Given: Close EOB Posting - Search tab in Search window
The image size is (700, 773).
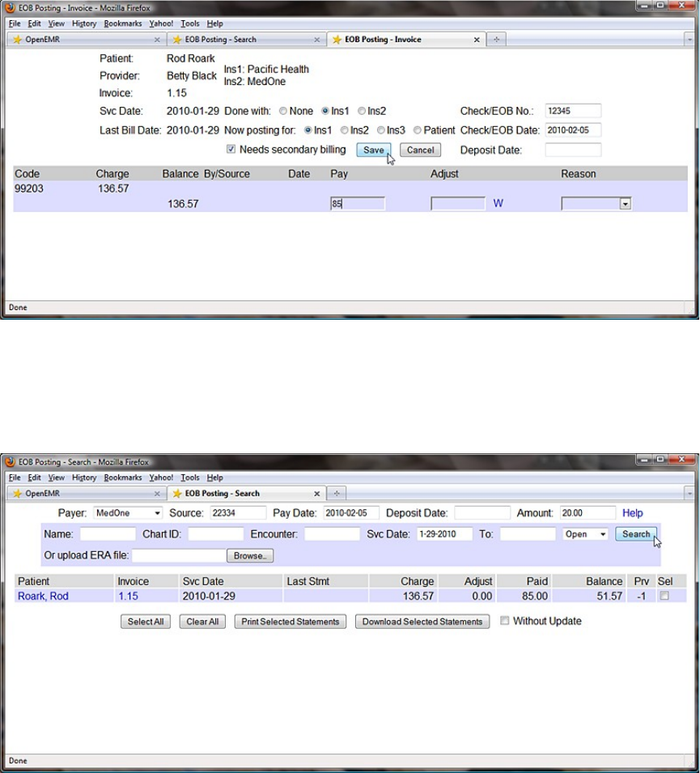Looking at the screenshot, I should [x=317, y=494].
